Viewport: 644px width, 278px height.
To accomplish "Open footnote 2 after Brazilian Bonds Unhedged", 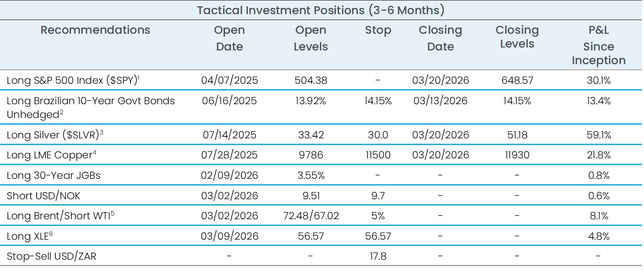I will (61, 112).
